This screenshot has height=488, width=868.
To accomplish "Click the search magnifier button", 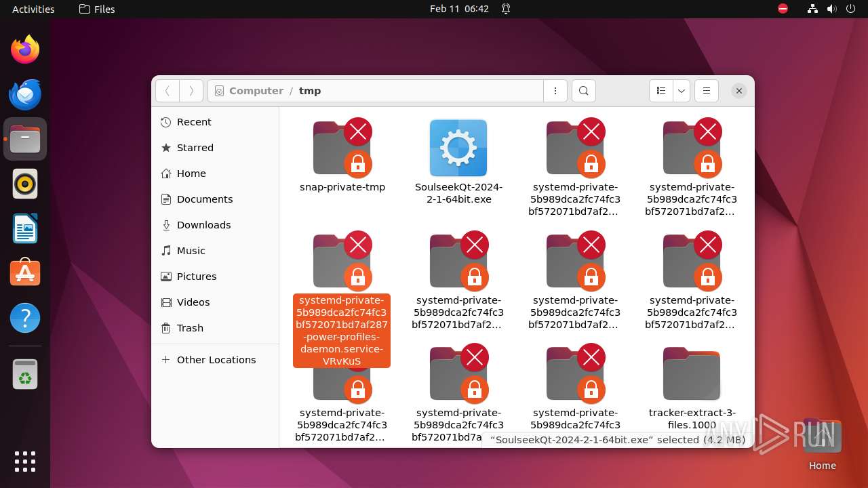I will pos(584,91).
